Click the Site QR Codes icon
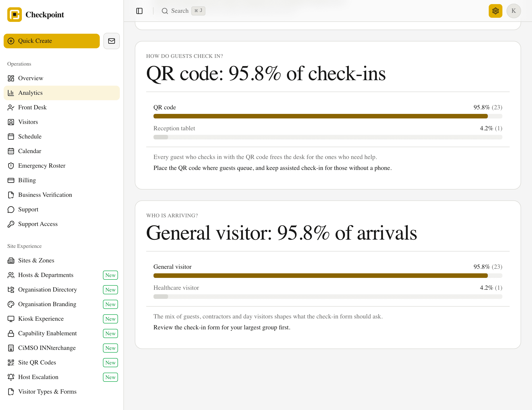 pos(11,362)
